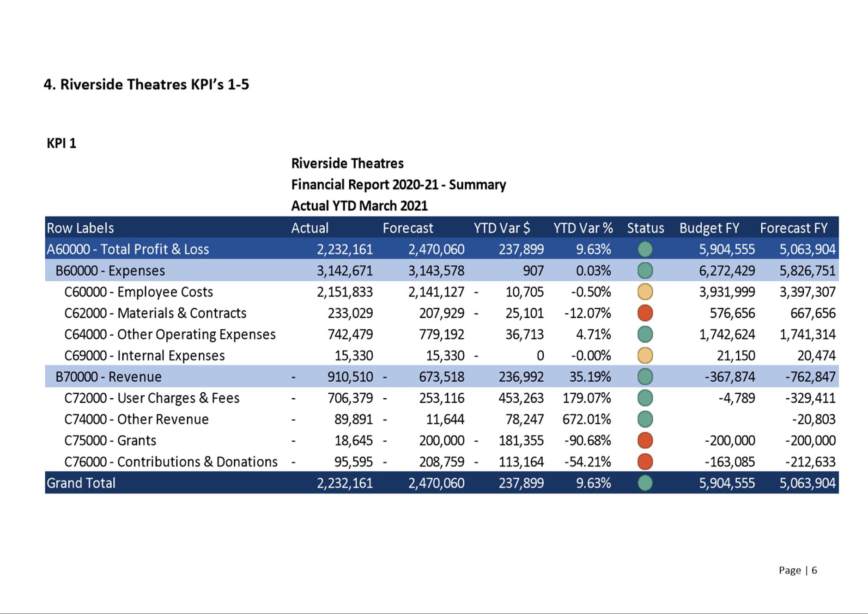Click 'C64000 - Other Operating Expenses' label

tap(170, 334)
